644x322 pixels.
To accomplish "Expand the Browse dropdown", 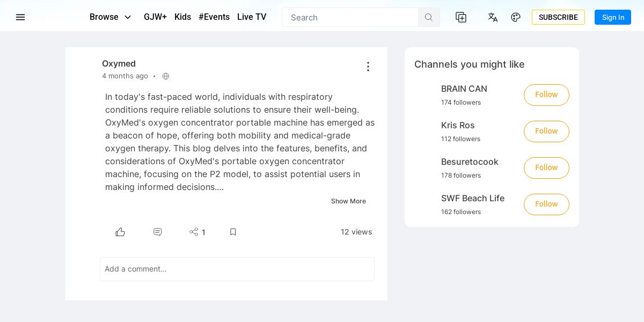I will click(x=111, y=17).
